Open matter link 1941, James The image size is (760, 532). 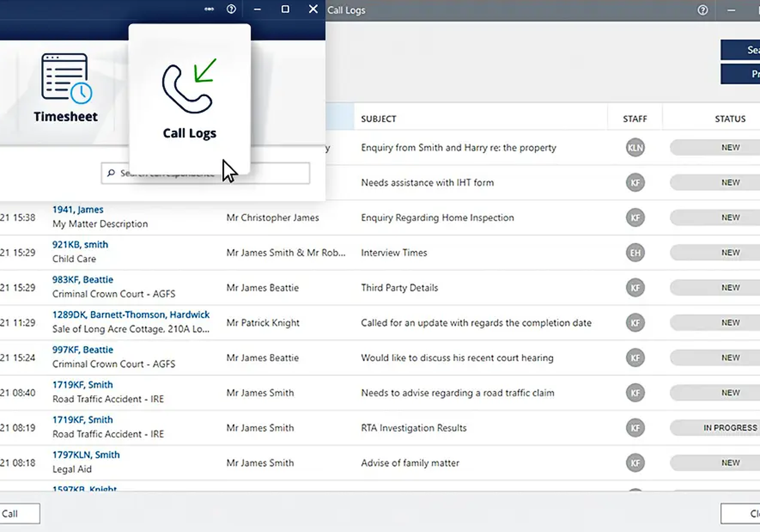click(x=78, y=210)
